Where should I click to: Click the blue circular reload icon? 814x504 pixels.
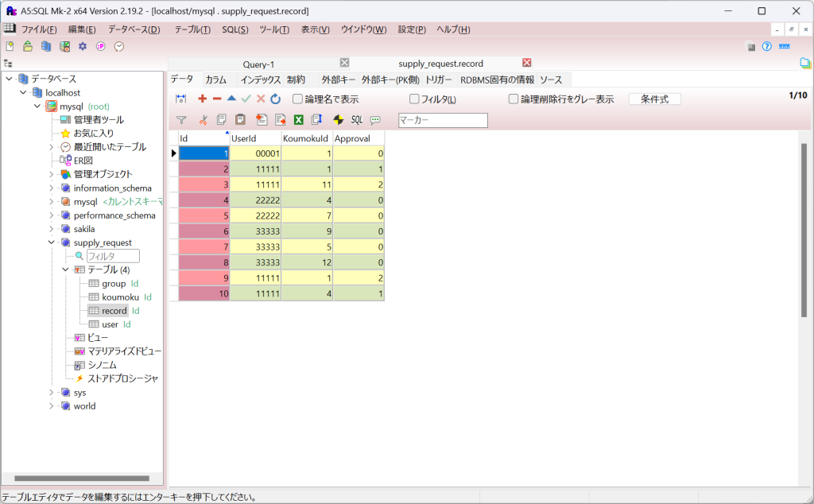coord(275,99)
